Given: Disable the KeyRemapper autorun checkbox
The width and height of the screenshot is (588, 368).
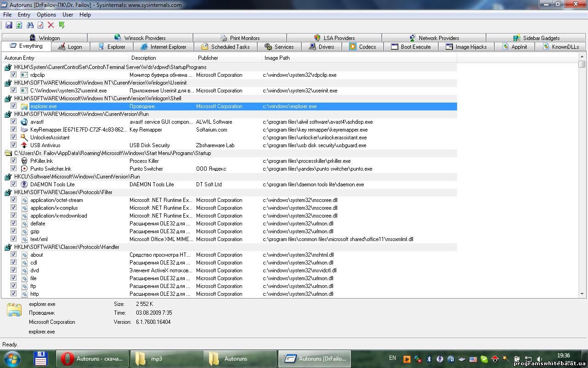Looking at the screenshot, I should pos(13,129).
